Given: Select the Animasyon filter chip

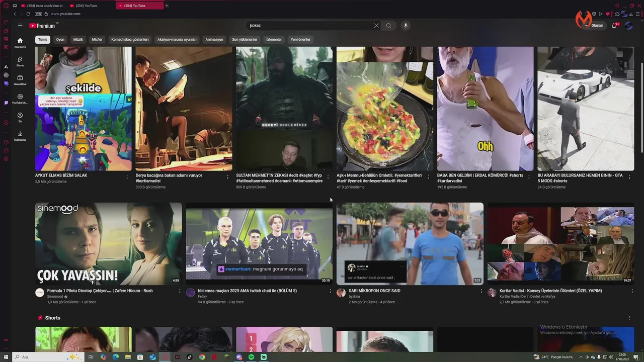Looking at the screenshot, I should coord(214,39).
